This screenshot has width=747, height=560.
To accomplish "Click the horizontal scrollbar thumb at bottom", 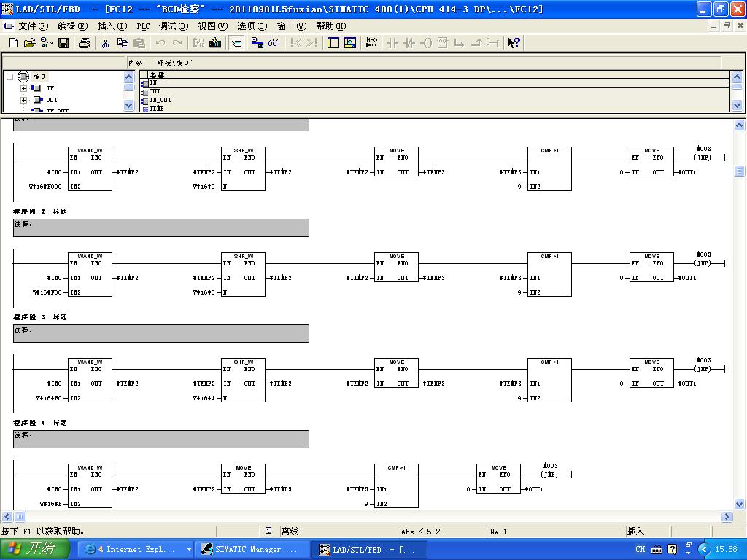I will [x=20, y=517].
